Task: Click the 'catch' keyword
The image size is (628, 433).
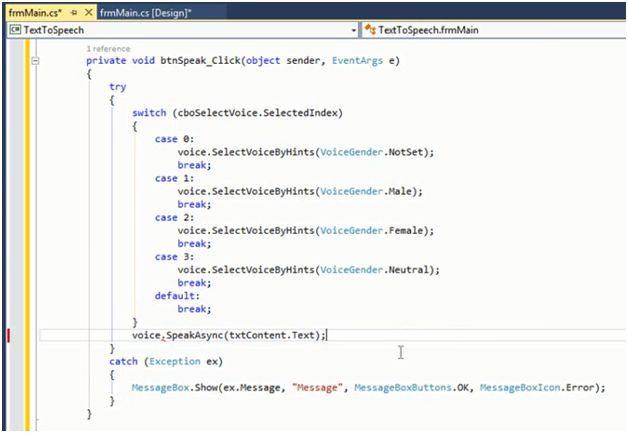Action: [123, 361]
